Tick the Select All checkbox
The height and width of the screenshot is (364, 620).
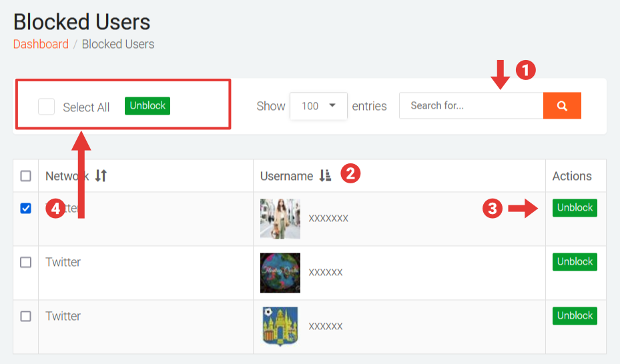[x=46, y=107]
